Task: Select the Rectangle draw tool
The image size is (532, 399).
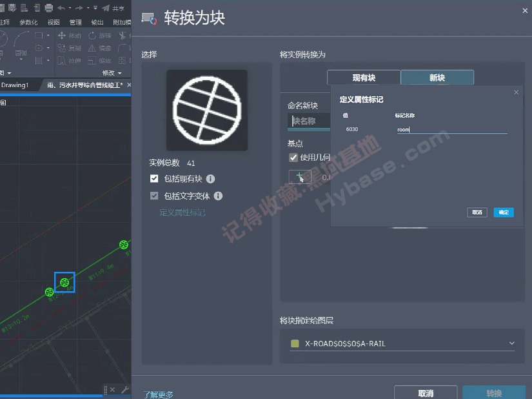Action: point(39,36)
